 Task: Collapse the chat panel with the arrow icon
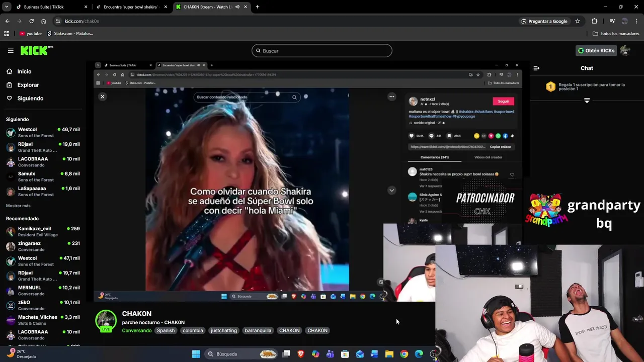pos(536,68)
